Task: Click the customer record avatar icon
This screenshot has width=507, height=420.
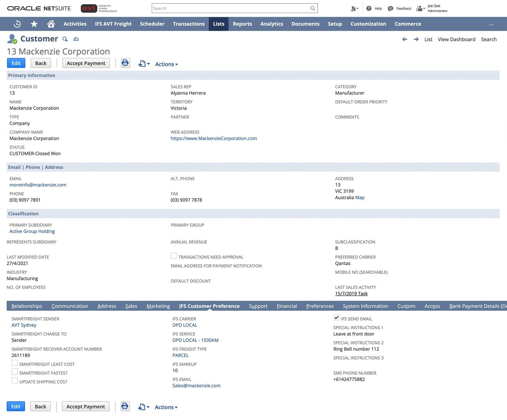Action: click(12, 39)
